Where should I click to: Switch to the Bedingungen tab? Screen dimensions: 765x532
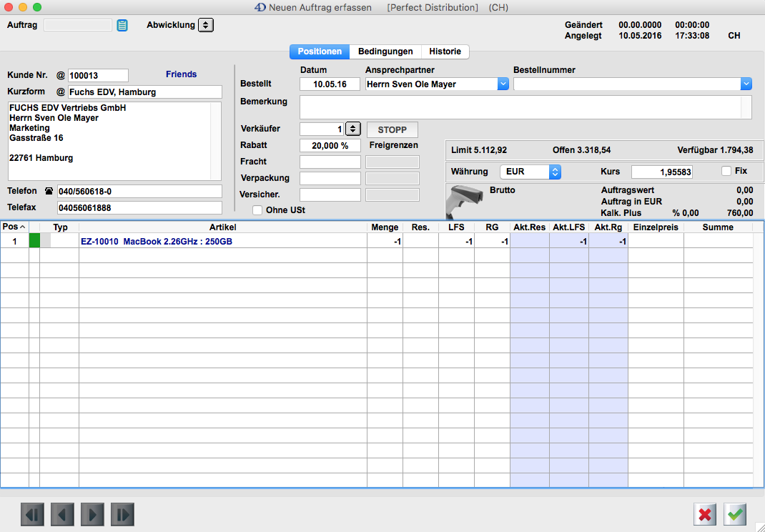385,51
